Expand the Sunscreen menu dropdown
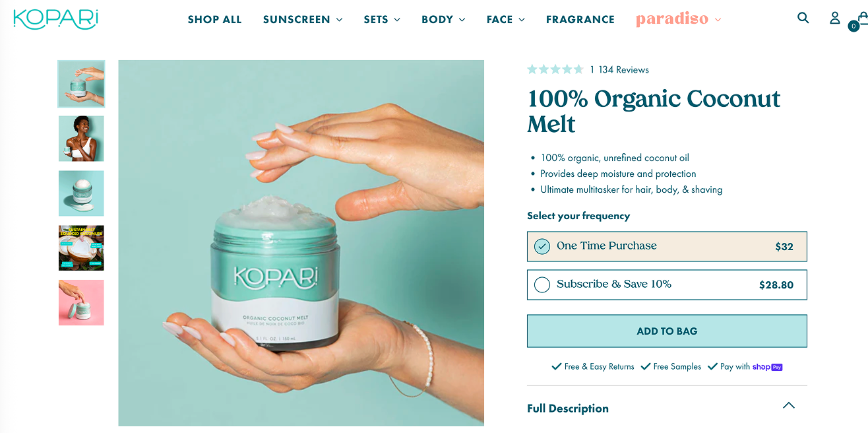The image size is (868, 433). tap(303, 19)
